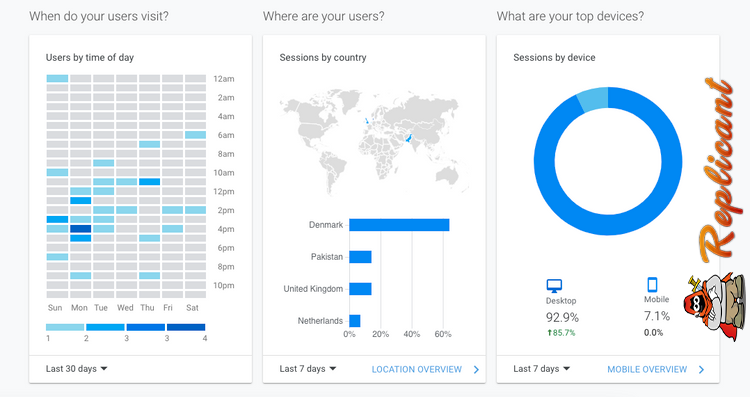The width and height of the screenshot is (750, 397).
Task: Click the Users by time of day title
Action: tap(89, 57)
